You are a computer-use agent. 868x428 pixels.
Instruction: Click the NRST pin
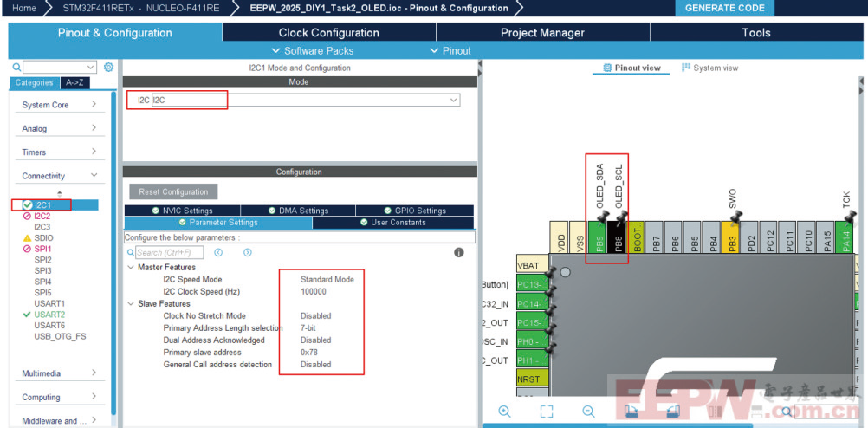tap(532, 379)
